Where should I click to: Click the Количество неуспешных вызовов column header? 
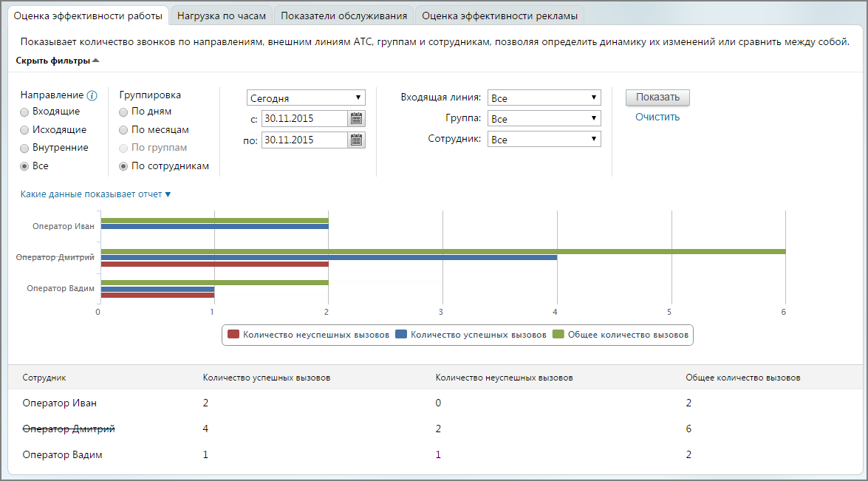[x=505, y=378]
